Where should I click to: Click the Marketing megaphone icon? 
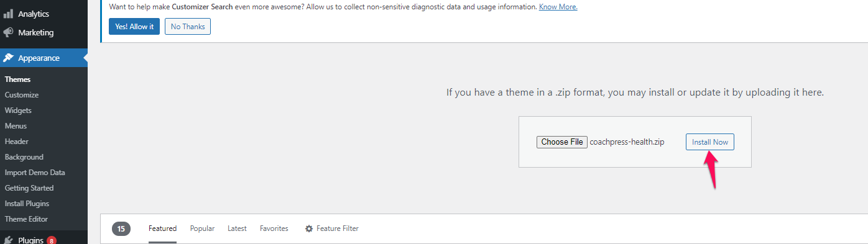9,32
